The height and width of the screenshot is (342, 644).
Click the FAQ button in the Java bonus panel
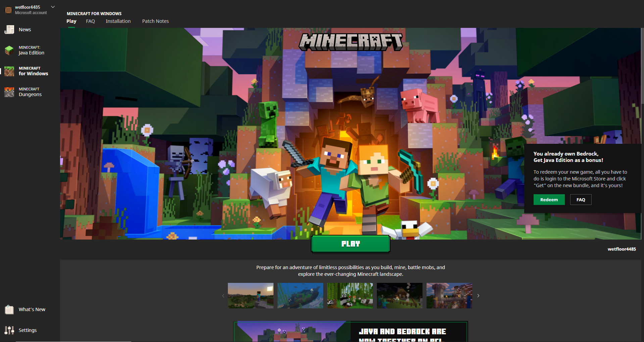point(581,200)
